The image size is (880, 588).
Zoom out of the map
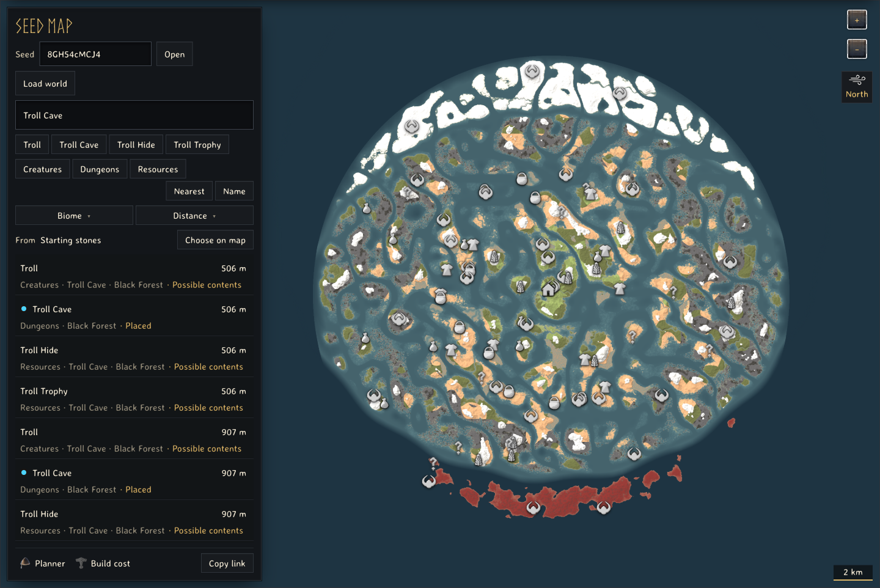coord(857,49)
